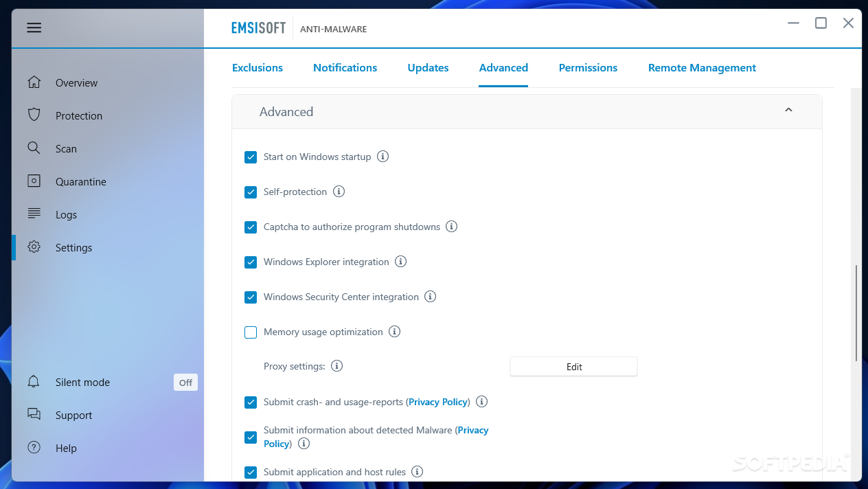Image resolution: width=868 pixels, height=489 pixels.
Task: Open Privacy Policy link for crash reports
Action: pyautogui.click(x=438, y=402)
